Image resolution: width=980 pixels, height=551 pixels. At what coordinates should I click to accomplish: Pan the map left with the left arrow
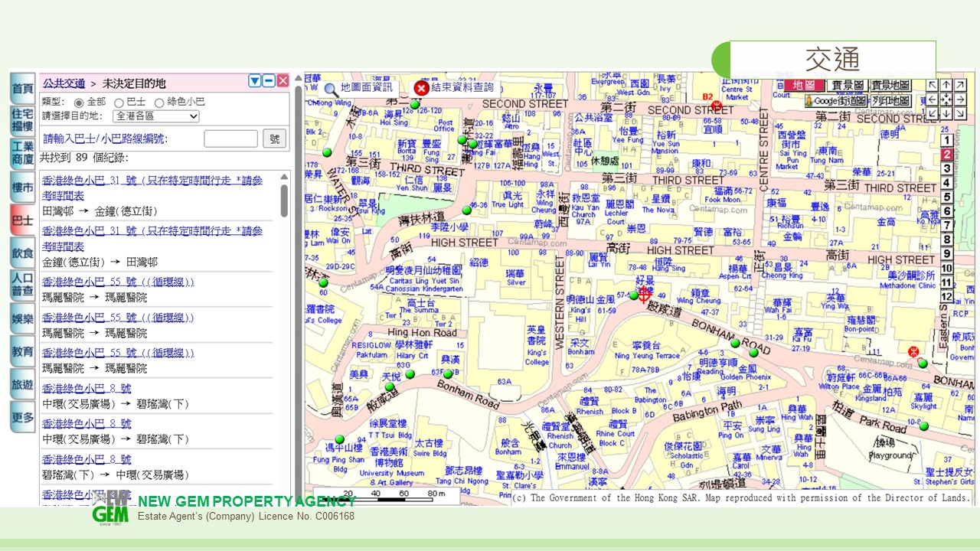pyautogui.click(x=932, y=99)
